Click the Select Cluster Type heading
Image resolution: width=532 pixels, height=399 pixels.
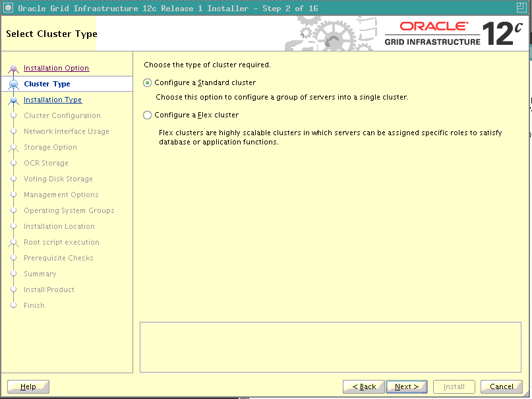point(51,34)
